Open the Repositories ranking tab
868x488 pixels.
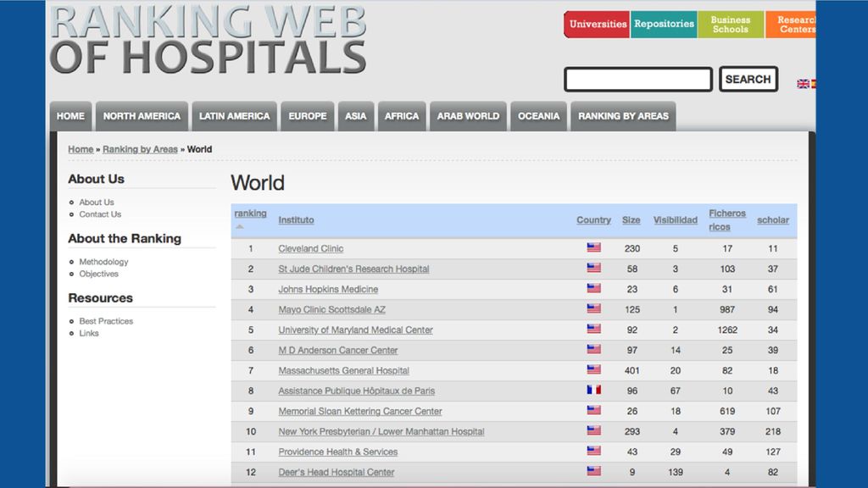tap(664, 25)
